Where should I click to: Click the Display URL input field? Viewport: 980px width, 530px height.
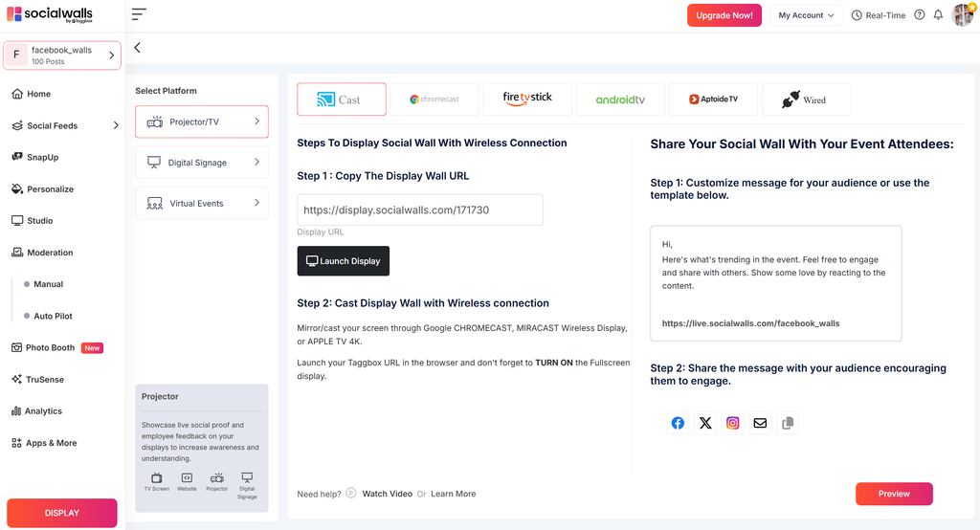[x=420, y=210]
